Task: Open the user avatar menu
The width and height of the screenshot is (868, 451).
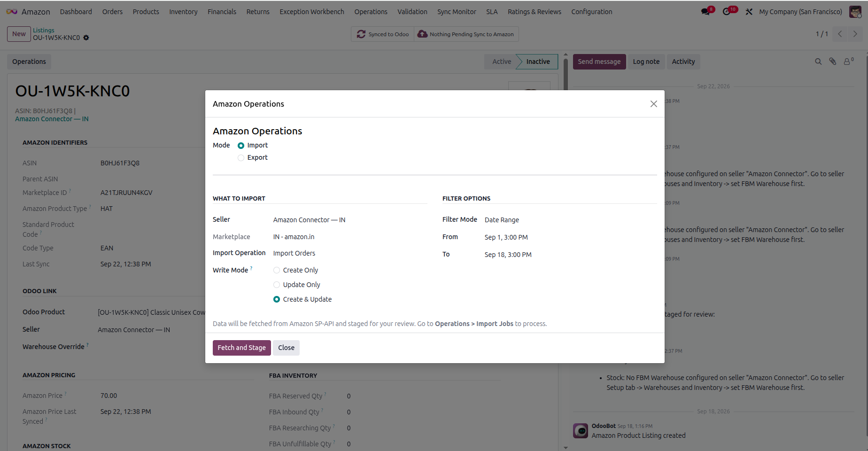Action: point(855,12)
